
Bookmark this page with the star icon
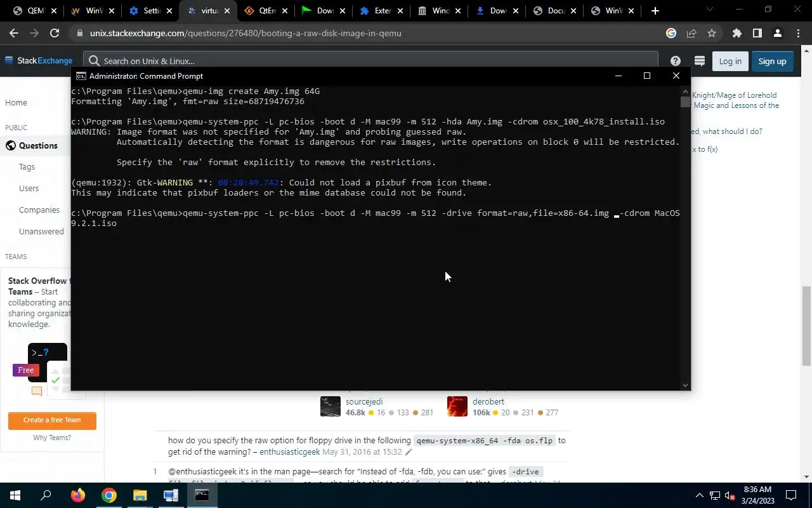click(712, 33)
